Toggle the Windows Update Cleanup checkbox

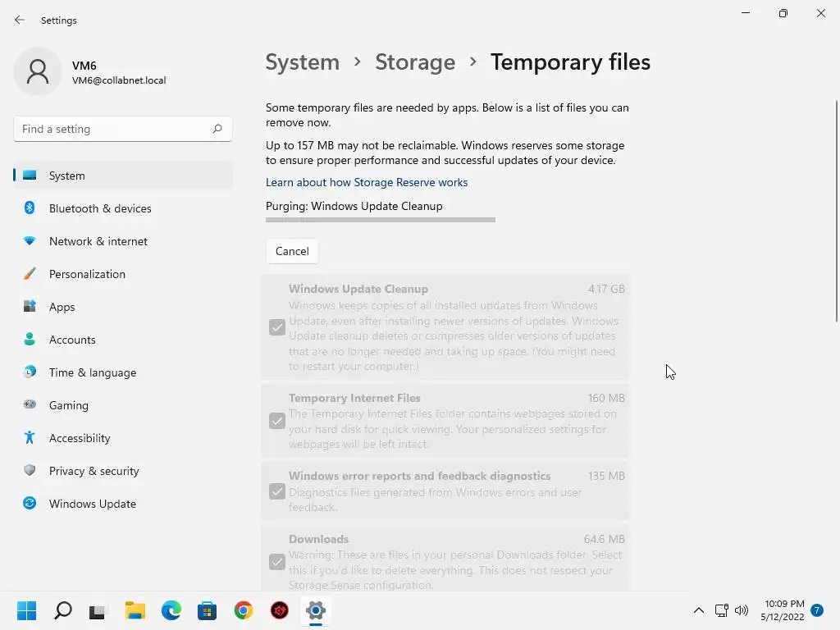[x=277, y=328]
